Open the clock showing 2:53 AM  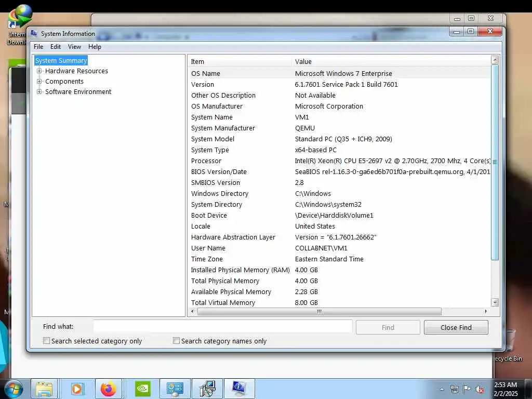pyautogui.click(x=506, y=389)
